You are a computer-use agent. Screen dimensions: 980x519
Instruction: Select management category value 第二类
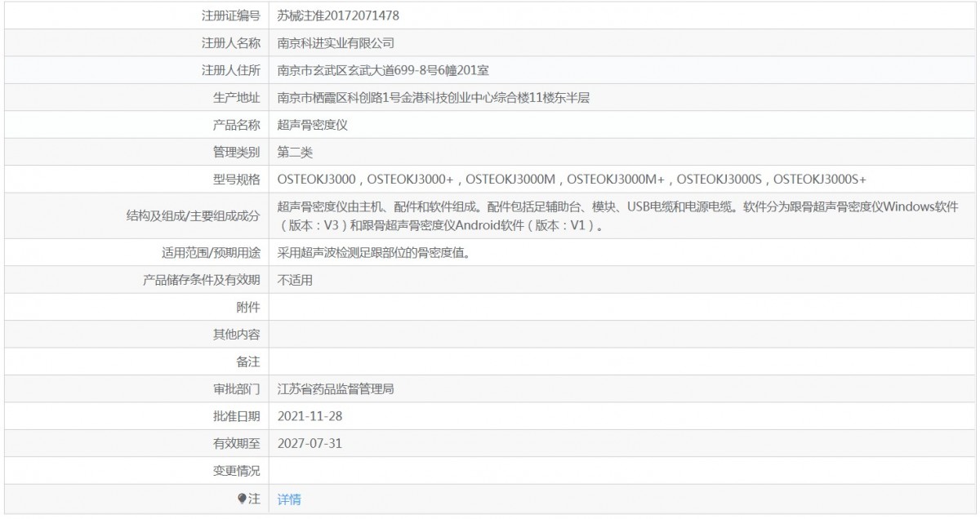tap(295, 152)
